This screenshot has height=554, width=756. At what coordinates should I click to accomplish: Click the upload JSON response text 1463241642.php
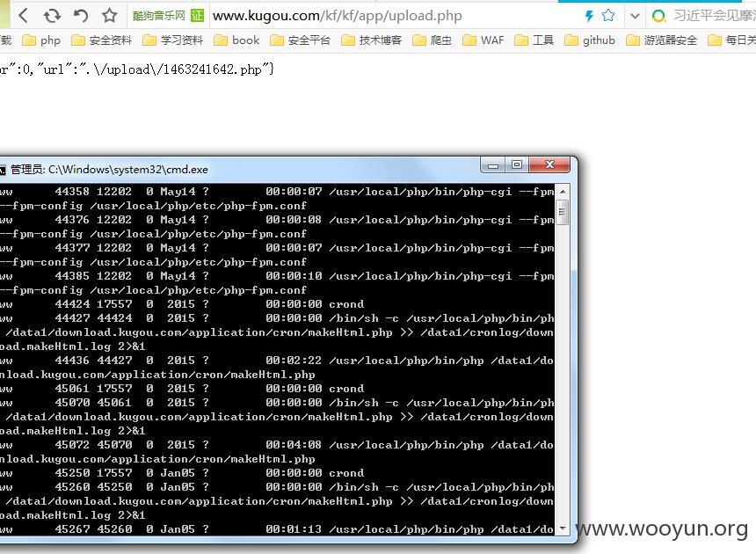coord(213,69)
